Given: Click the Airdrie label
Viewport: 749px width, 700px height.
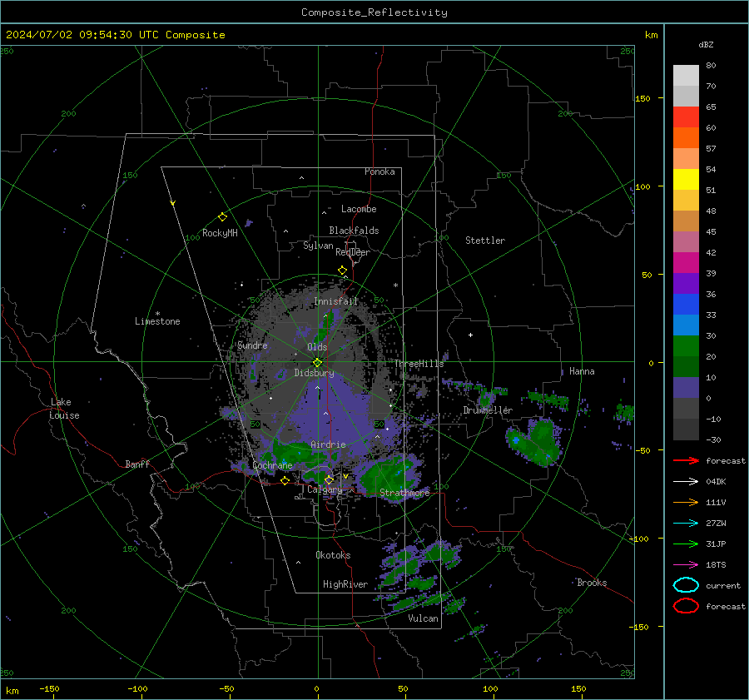Looking at the screenshot, I should point(328,444).
